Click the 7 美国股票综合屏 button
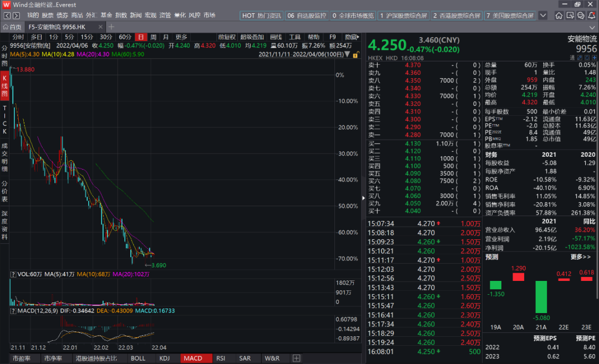 (510, 16)
